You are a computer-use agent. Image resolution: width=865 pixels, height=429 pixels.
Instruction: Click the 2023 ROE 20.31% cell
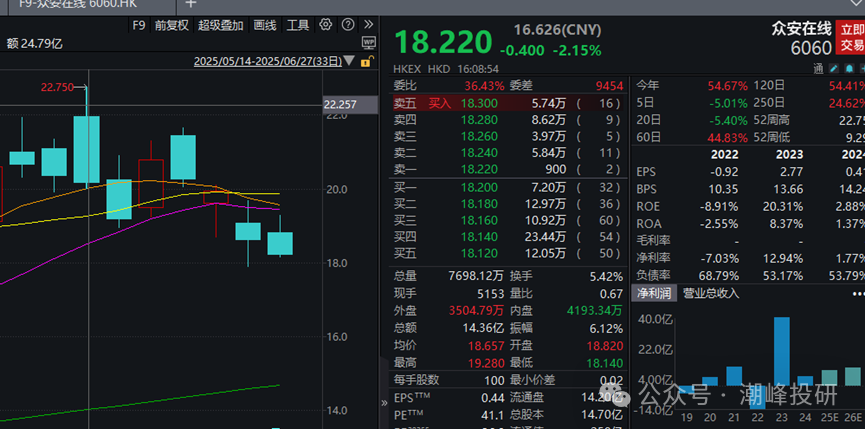point(782,207)
